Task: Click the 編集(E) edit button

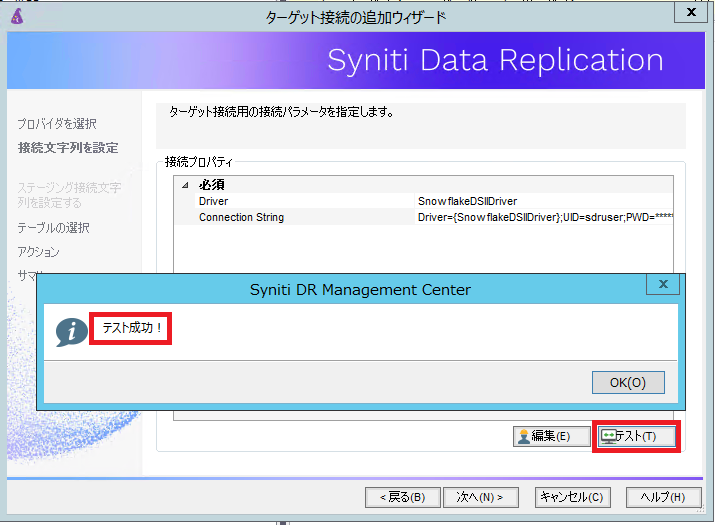Action: [x=551, y=436]
